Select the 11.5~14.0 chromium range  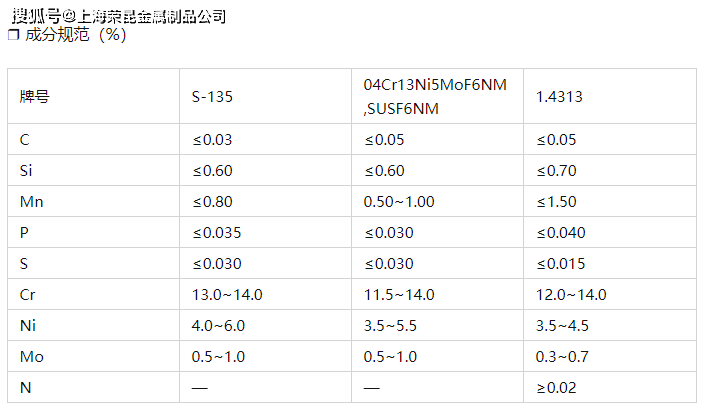click(x=399, y=295)
